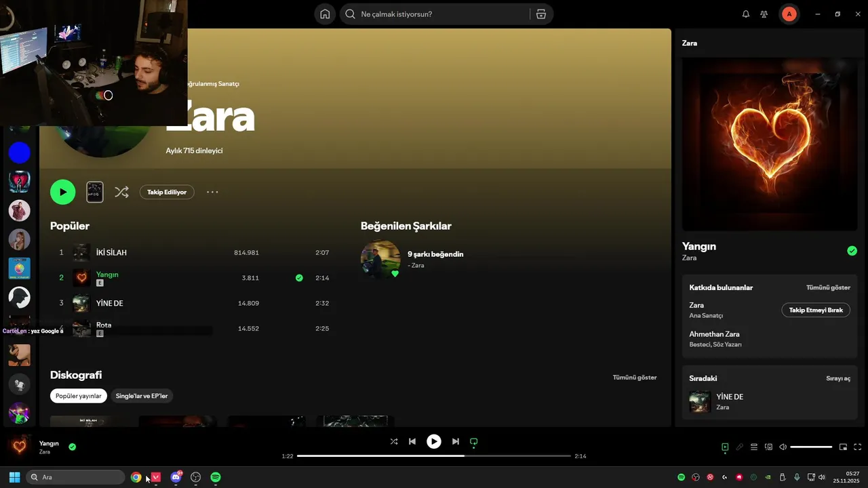868x488 pixels.
Task: Seek on the song progress bar
Action: [x=434, y=456]
